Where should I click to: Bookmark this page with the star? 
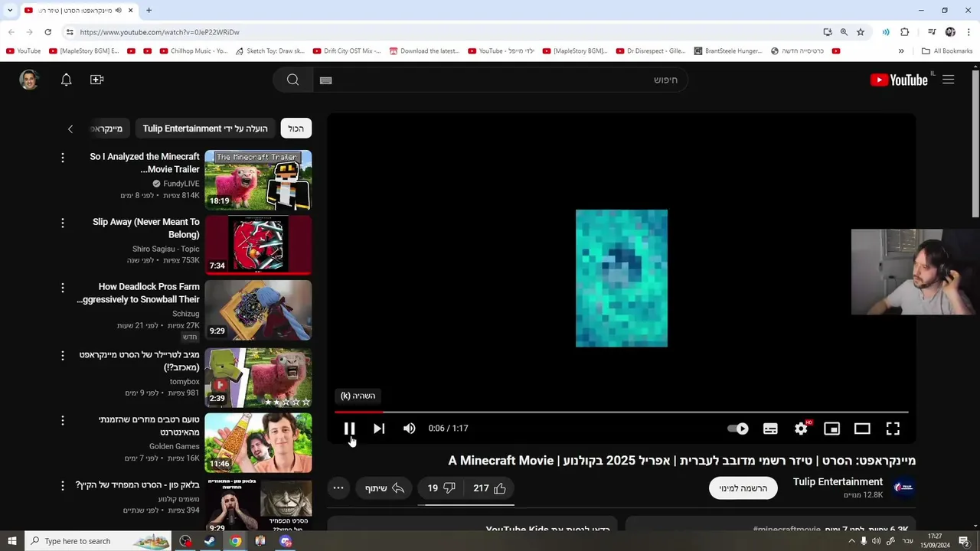(x=861, y=32)
